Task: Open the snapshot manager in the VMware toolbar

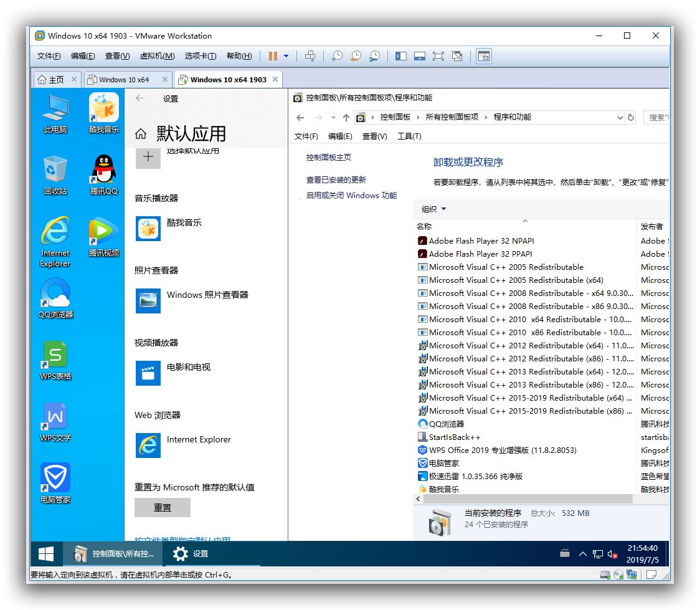Action: (374, 56)
